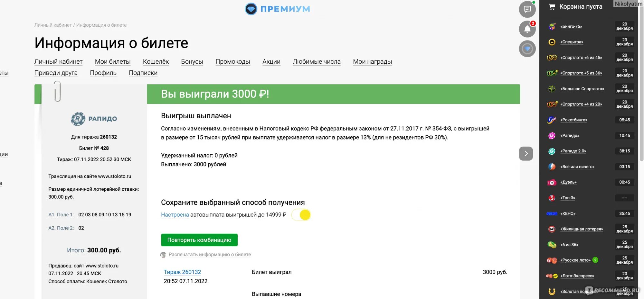Open the Мои награды tab
The width and height of the screenshot is (644, 299).
pos(372,61)
